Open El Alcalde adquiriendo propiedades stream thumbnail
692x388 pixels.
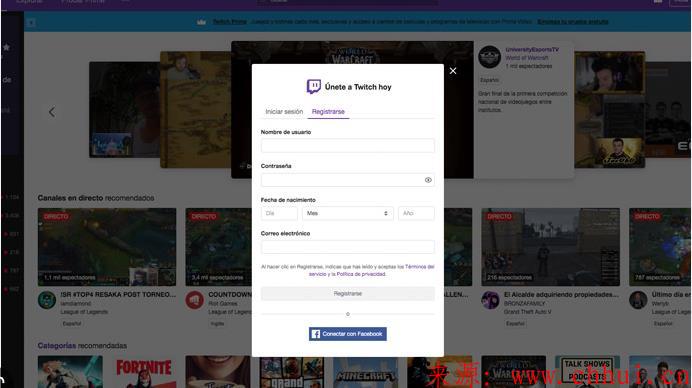(550, 247)
